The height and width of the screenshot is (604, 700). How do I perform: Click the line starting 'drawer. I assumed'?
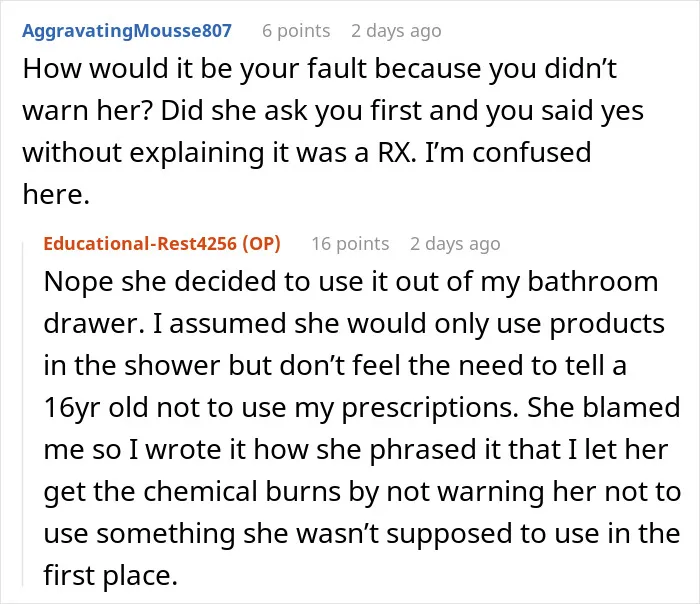point(354,324)
